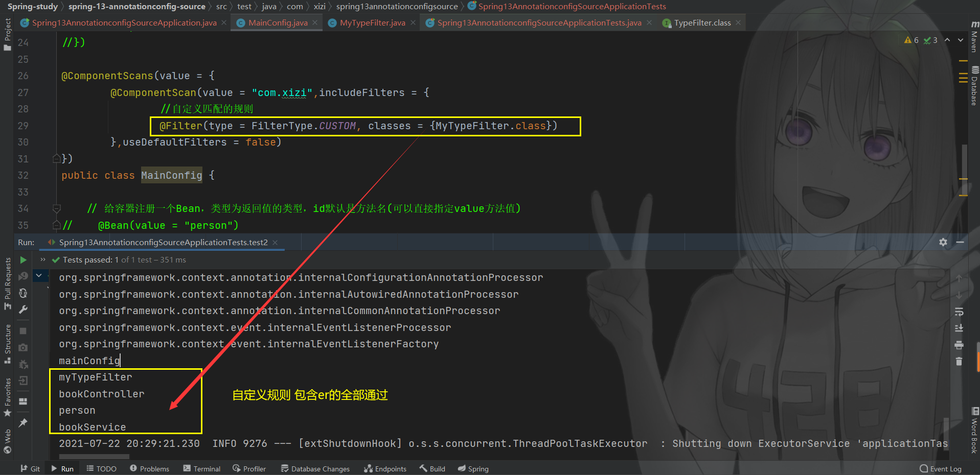
Task: Toggle fold marker on line 35
Action: [56, 225]
